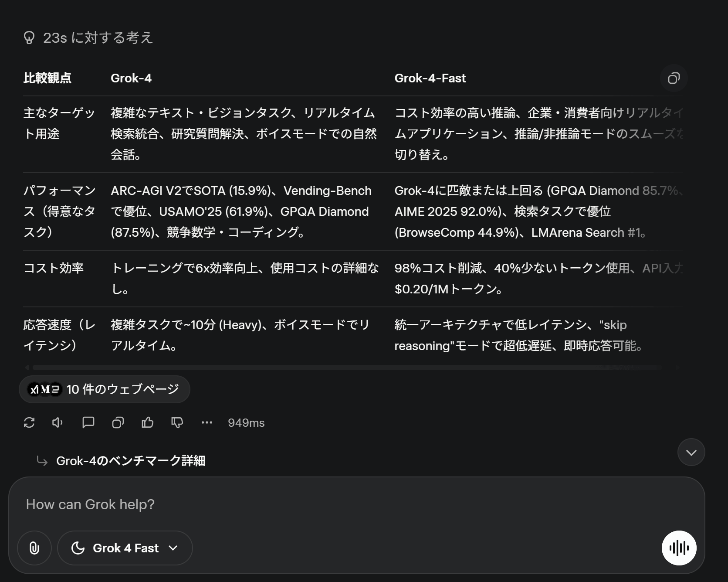Image resolution: width=728 pixels, height=582 pixels.
Task: Read the response aloud with speaker icon
Action: 58,422
